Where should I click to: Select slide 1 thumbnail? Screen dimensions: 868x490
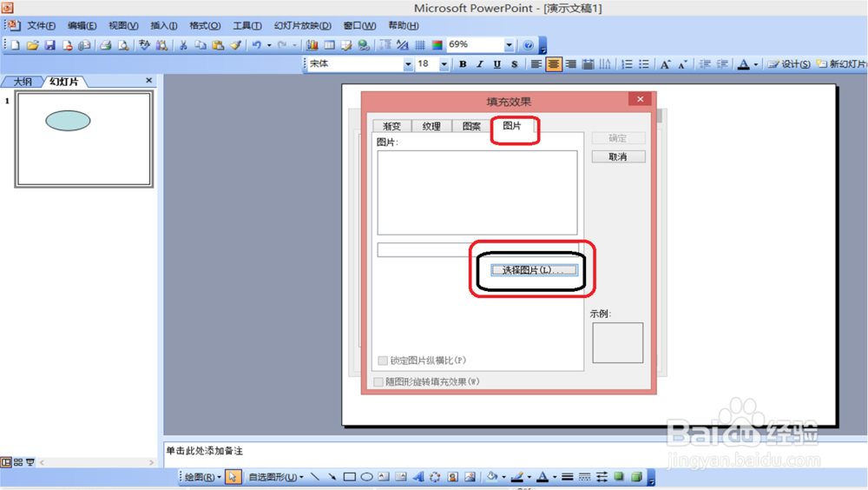pos(84,139)
